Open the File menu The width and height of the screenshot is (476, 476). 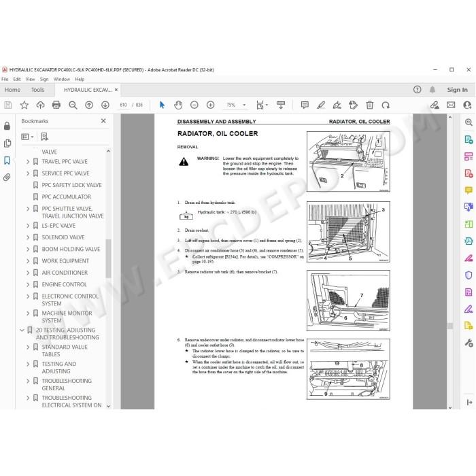point(5,80)
